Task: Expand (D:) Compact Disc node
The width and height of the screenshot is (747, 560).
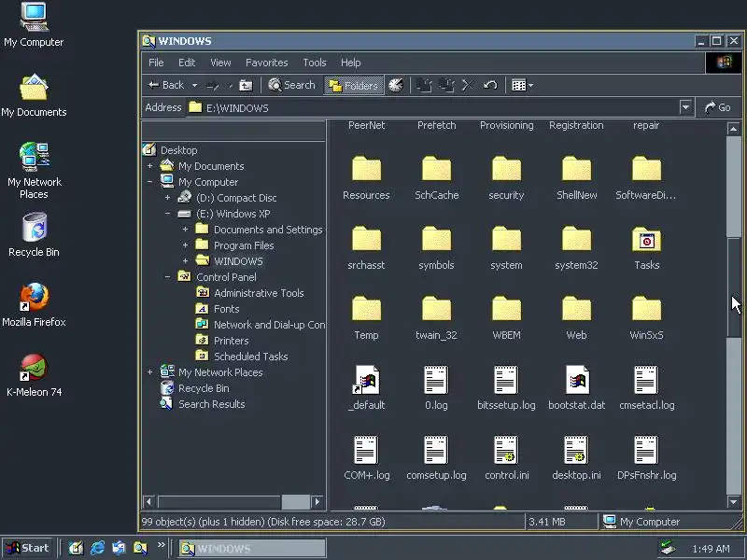Action: (167, 197)
